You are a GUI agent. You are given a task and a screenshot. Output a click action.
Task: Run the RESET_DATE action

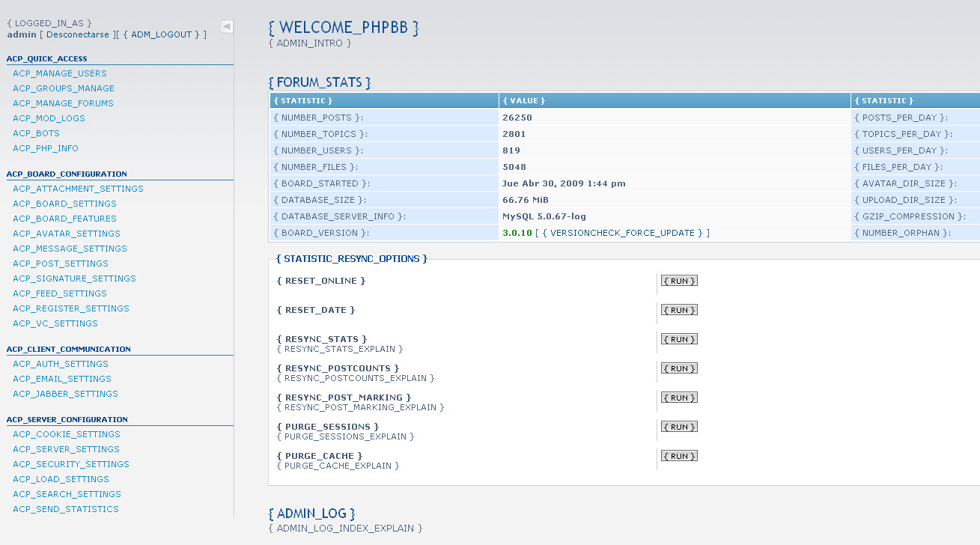[679, 310]
